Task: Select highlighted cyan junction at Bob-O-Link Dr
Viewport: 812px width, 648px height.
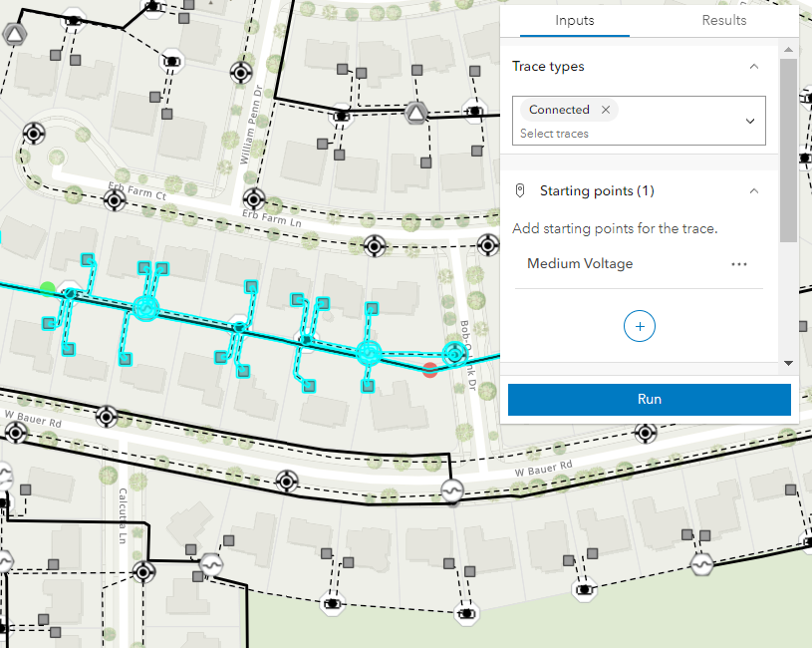Action: click(x=454, y=353)
